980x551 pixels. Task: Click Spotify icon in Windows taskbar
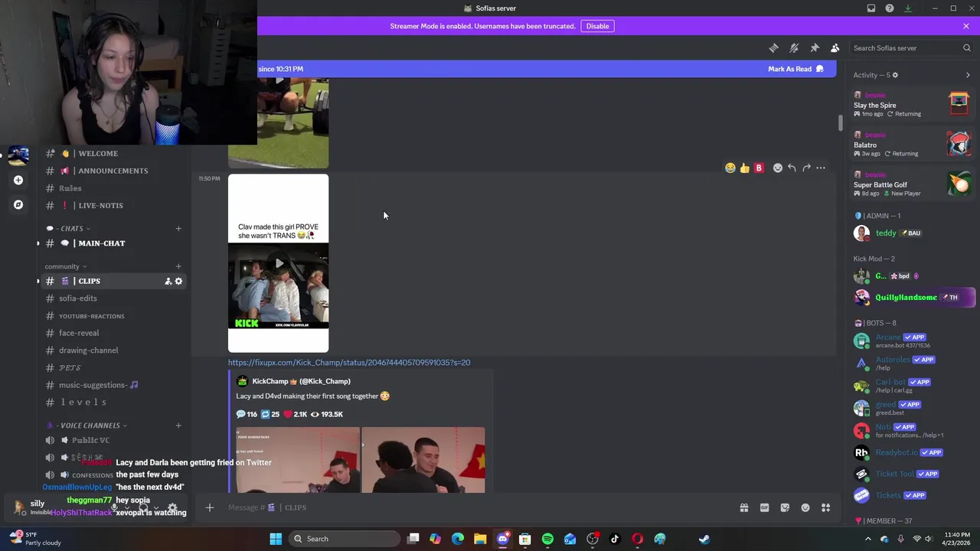pyautogui.click(x=547, y=539)
